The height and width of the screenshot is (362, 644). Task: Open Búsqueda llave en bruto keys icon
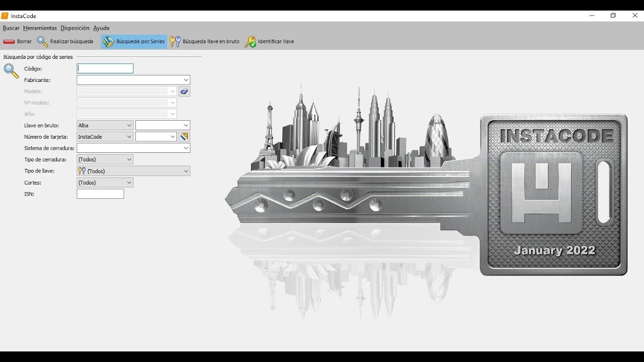coord(175,42)
